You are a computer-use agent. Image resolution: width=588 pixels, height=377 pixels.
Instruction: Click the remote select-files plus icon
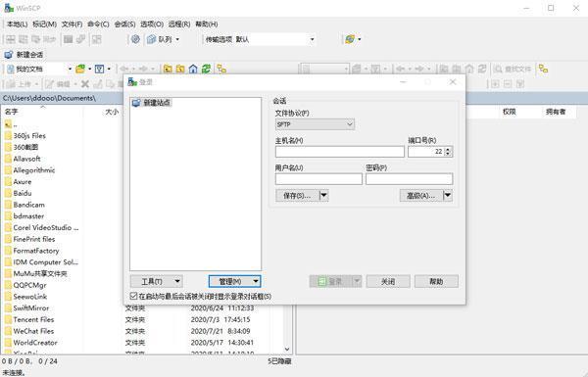coord(495,84)
